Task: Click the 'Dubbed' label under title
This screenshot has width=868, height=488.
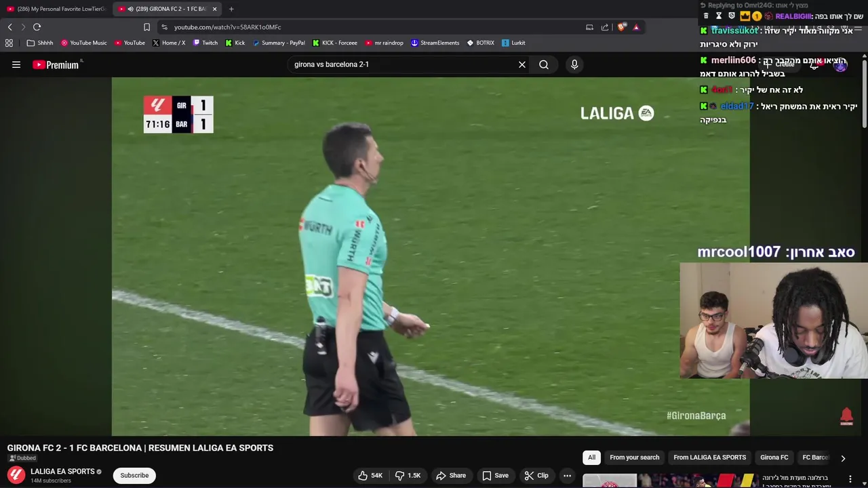Action: tap(22, 458)
